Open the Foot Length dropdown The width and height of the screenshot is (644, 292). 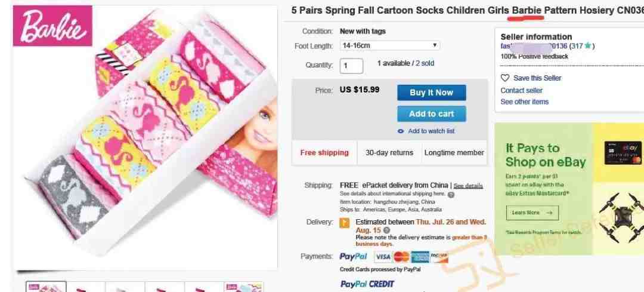(x=389, y=45)
